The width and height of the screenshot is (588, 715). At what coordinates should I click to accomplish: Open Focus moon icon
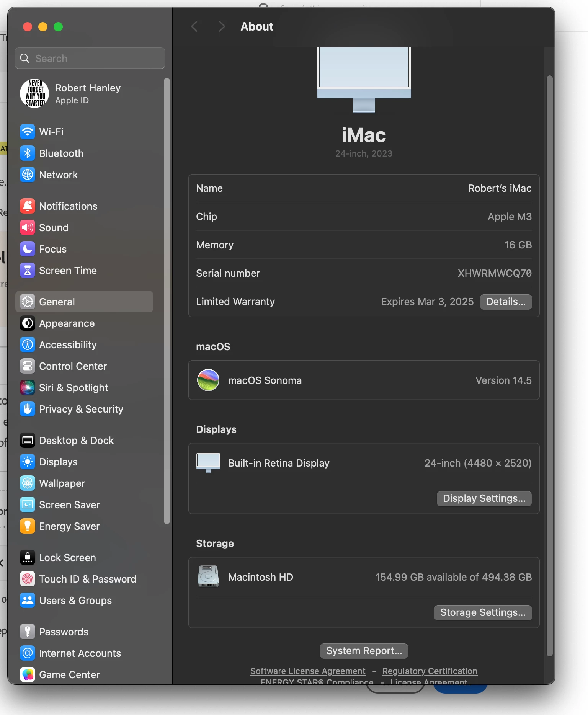point(28,249)
